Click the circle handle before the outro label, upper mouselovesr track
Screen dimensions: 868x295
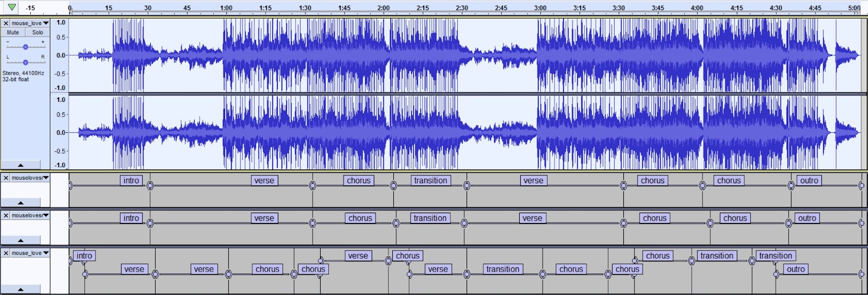pyautogui.click(x=791, y=185)
